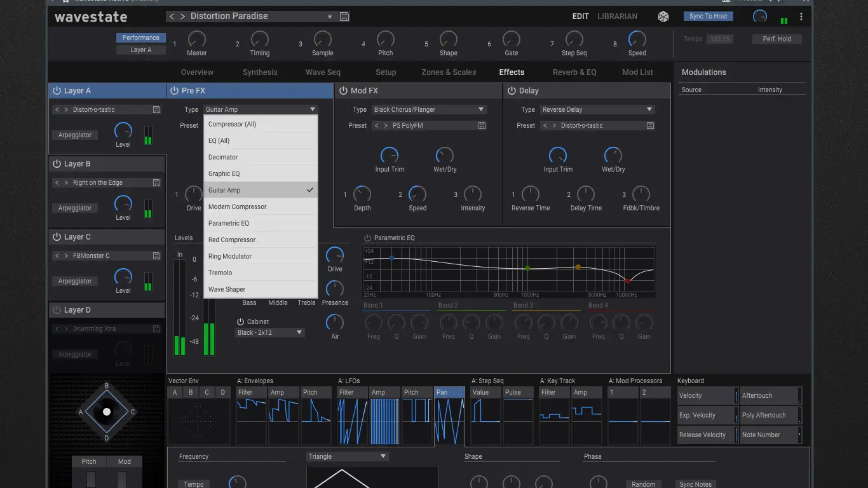Screen dimensions: 868x488
Task: Adjust the Layer A Level knob
Action: click(x=123, y=131)
